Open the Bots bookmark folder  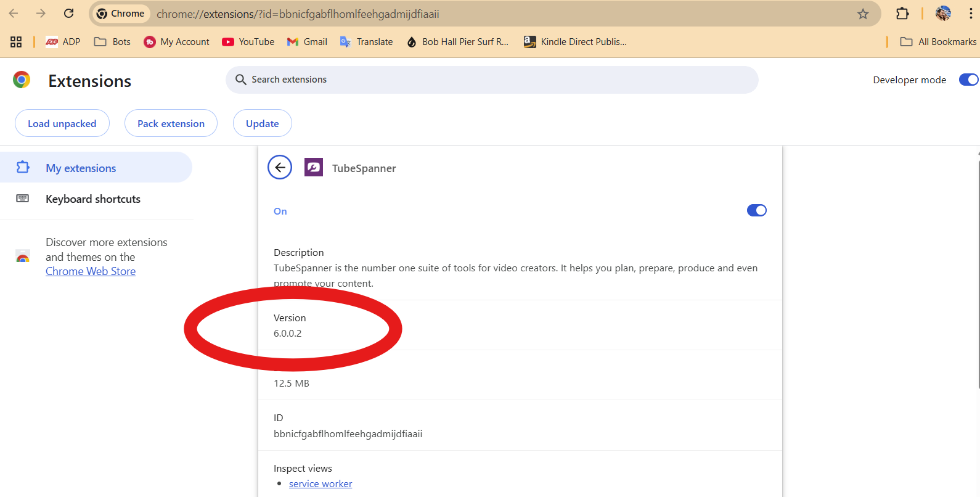[x=112, y=42]
